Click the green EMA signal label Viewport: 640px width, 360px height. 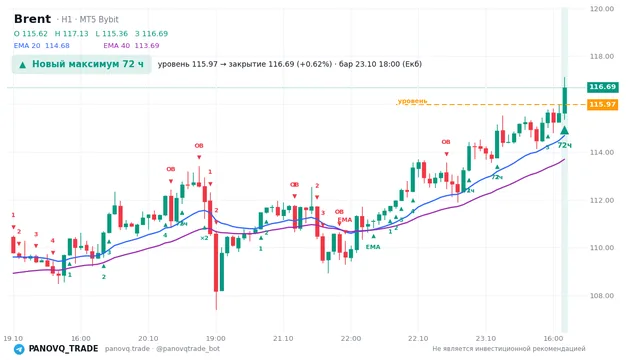click(373, 247)
